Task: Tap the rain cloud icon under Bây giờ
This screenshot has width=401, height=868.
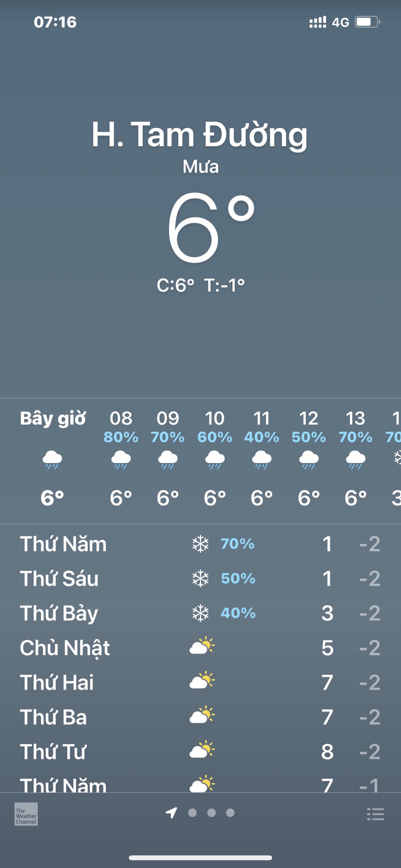Action: [52, 459]
